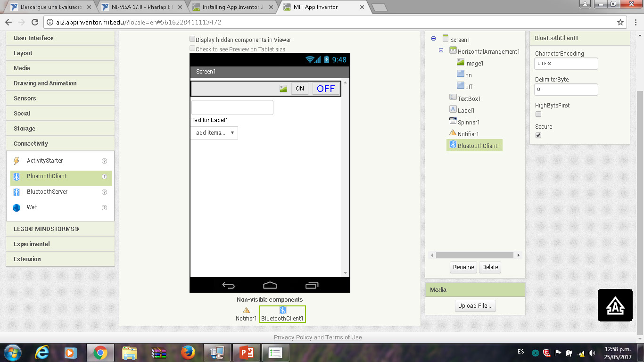644x362 pixels.
Task: Uncheck the Secure property
Action: pos(538,135)
